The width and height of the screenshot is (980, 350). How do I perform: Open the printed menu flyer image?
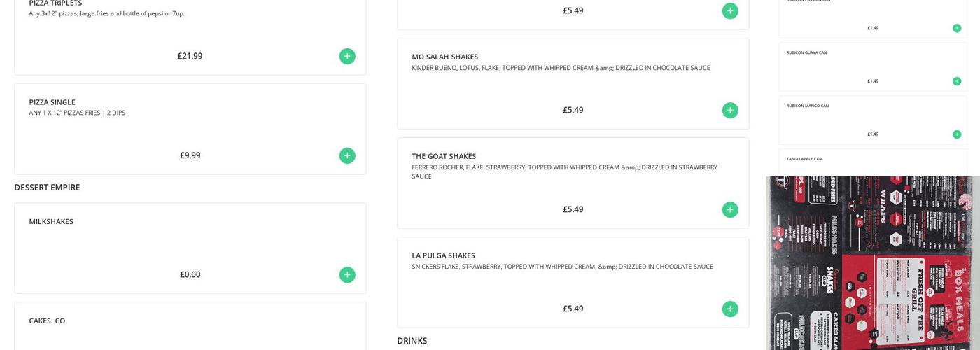(871, 262)
